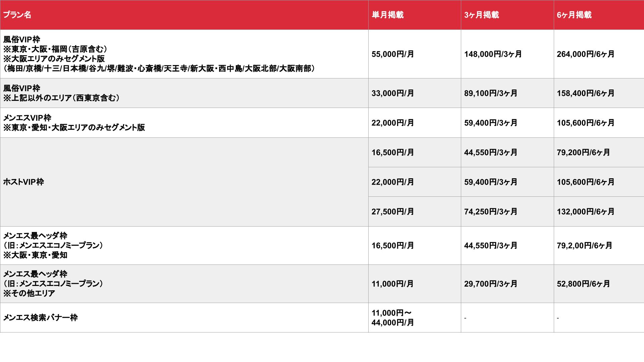Click the '単月掲載' column header
Viewport: 644px width, 362px height.
coord(415,15)
